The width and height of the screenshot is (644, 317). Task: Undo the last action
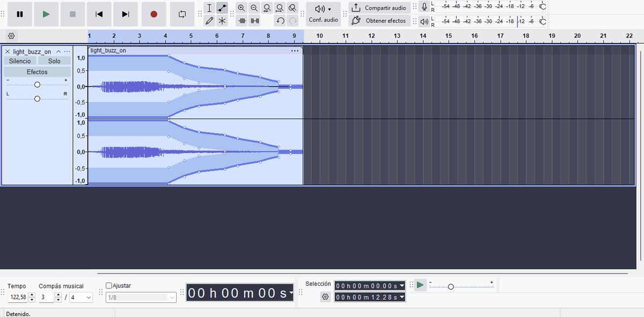tap(280, 21)
